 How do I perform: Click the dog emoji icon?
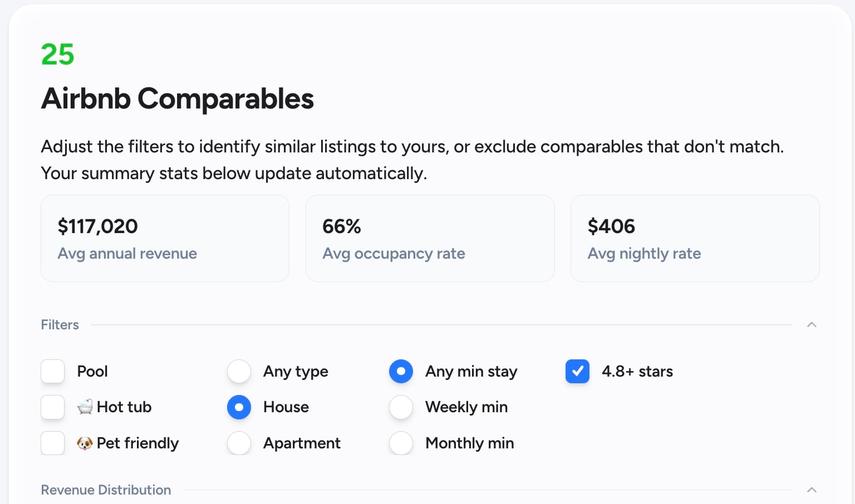pos(85,443)
